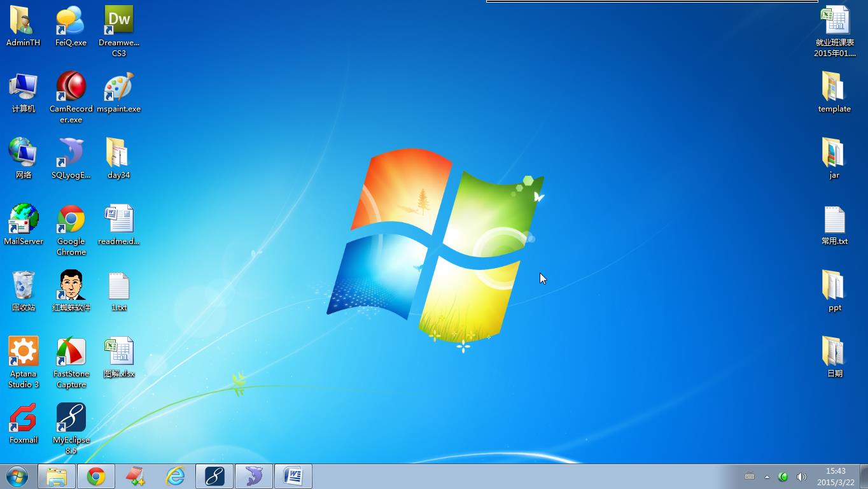This screenshot has width=868, height=489.
Task: Click the taskbar clock showing 15:43
Action: point(836,476)
